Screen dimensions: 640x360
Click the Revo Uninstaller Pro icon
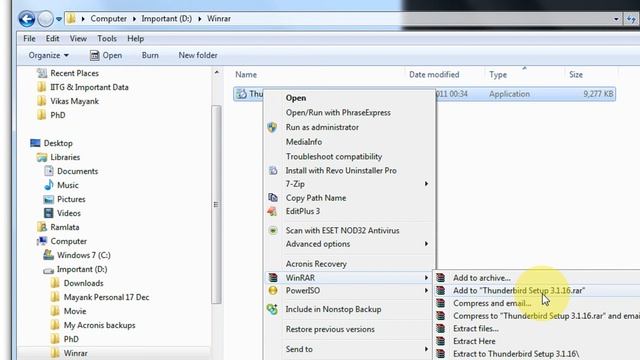[x=273, y=171]
